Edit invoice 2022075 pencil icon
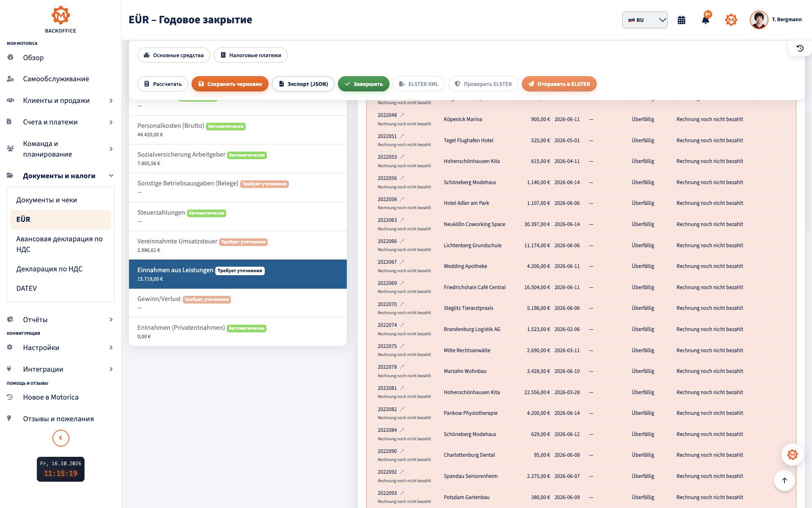The width and height of the screenshot is (812, 508). tap(402, 346)
